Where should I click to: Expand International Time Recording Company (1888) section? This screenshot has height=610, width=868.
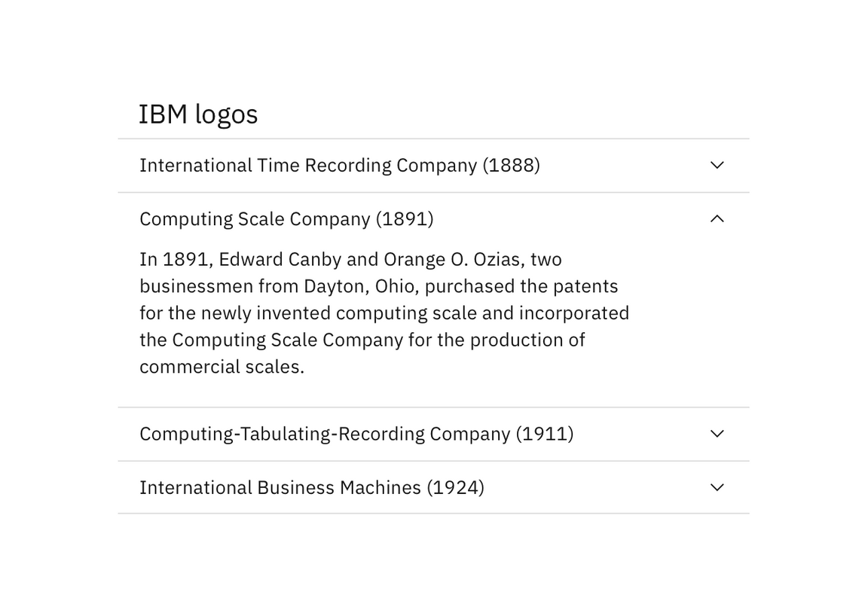click(339, 165)
